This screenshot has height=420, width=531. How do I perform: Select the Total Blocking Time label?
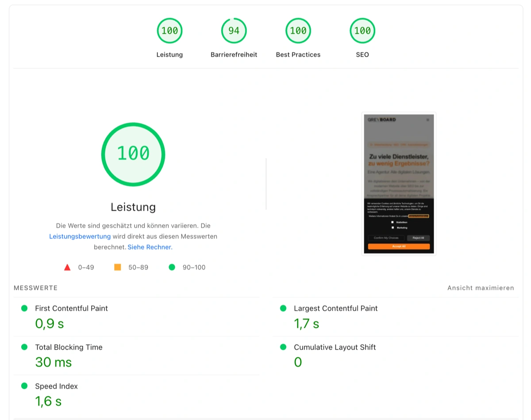click(x=69, y=347)
